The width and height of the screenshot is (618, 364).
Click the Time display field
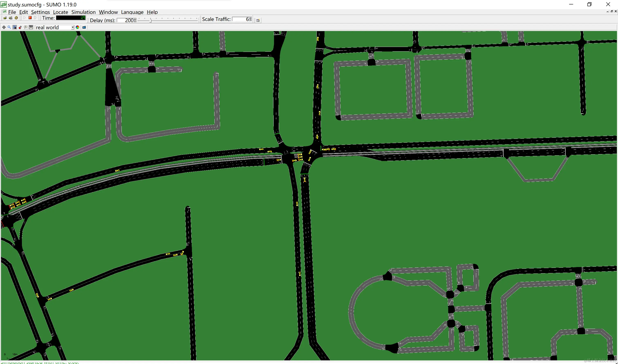[x=71, y=18]
